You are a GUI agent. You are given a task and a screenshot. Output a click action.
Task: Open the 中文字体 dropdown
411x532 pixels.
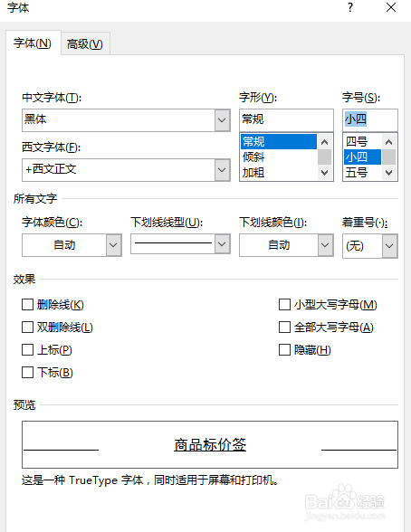(222, 120)
